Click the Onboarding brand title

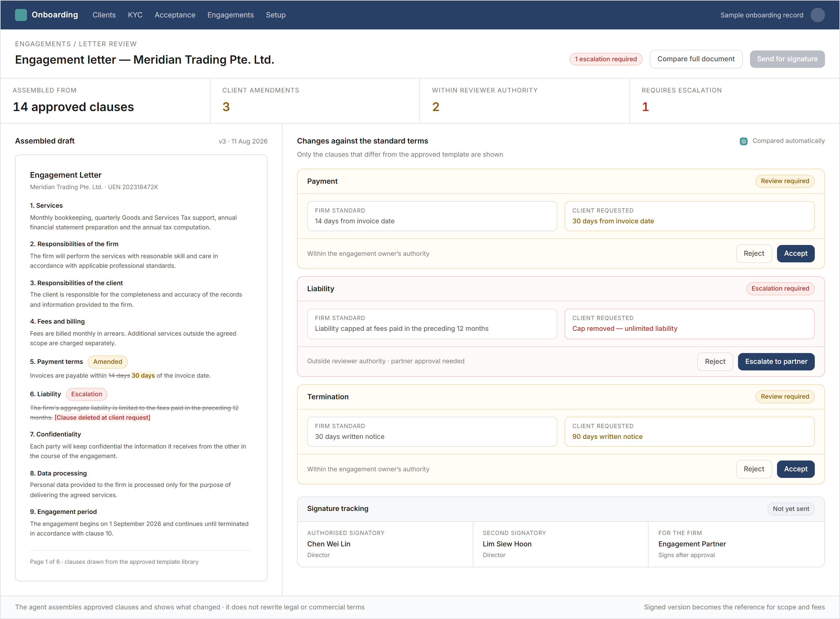[55, 15]
